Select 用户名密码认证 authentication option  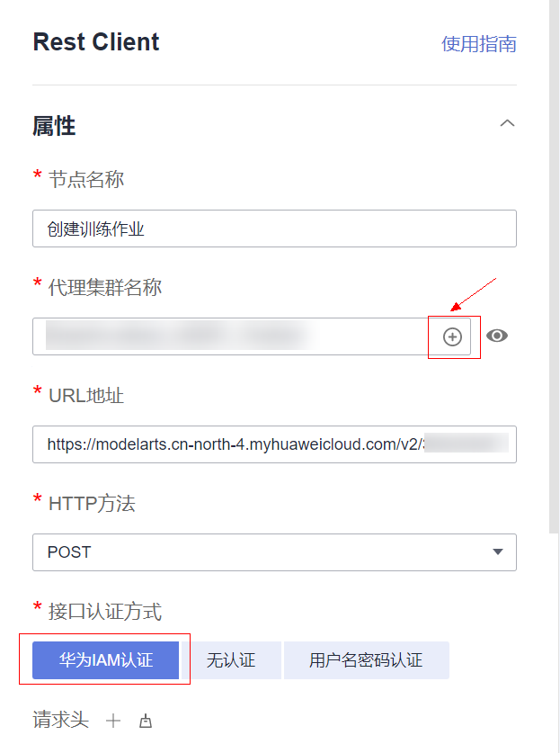pyautogui.click(x=366, y=660)
